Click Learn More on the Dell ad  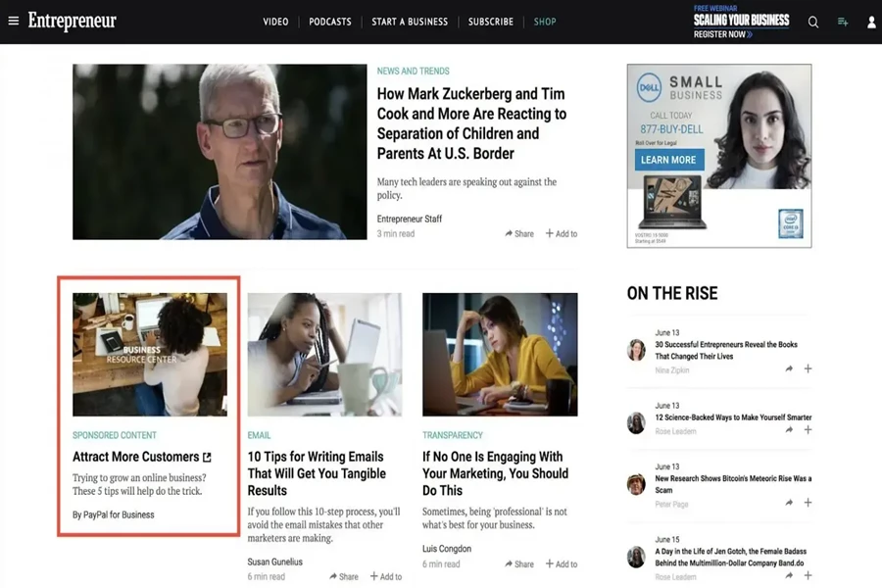click(x=669, y=160)
